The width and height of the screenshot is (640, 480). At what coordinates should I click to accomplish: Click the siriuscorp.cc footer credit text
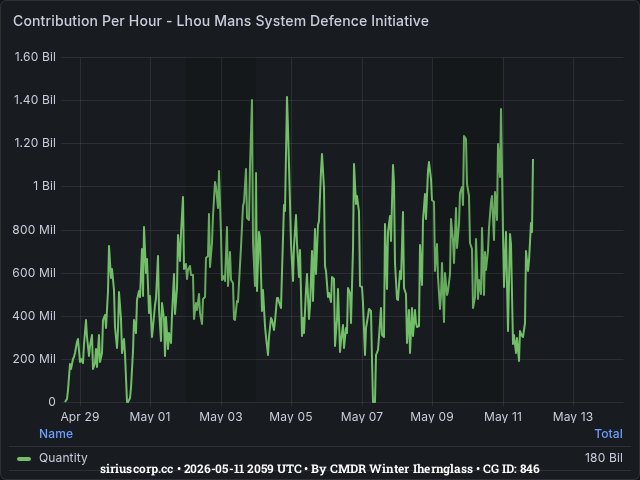click(320, 469)
